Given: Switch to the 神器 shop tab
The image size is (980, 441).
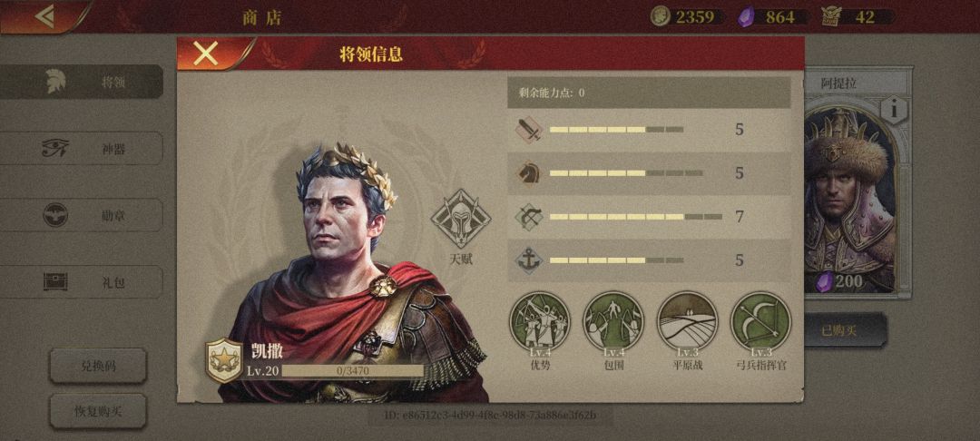Looking at the screenshot, I should [82, 149].
